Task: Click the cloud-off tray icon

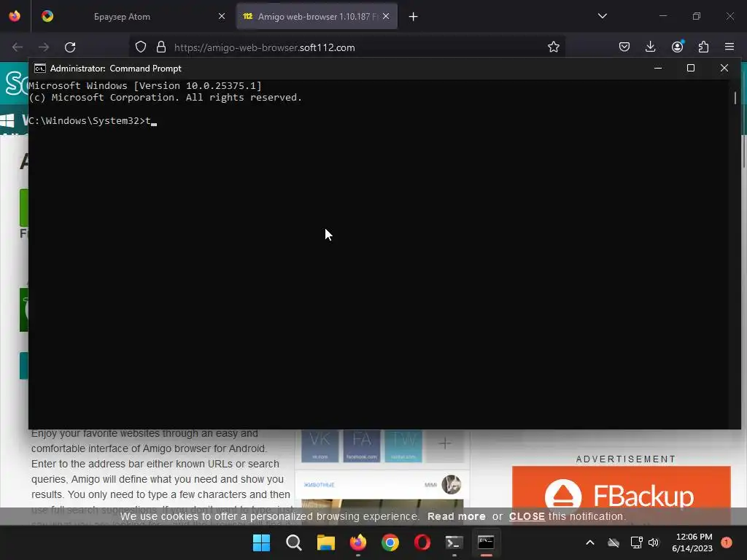Action: click(613, 542)
